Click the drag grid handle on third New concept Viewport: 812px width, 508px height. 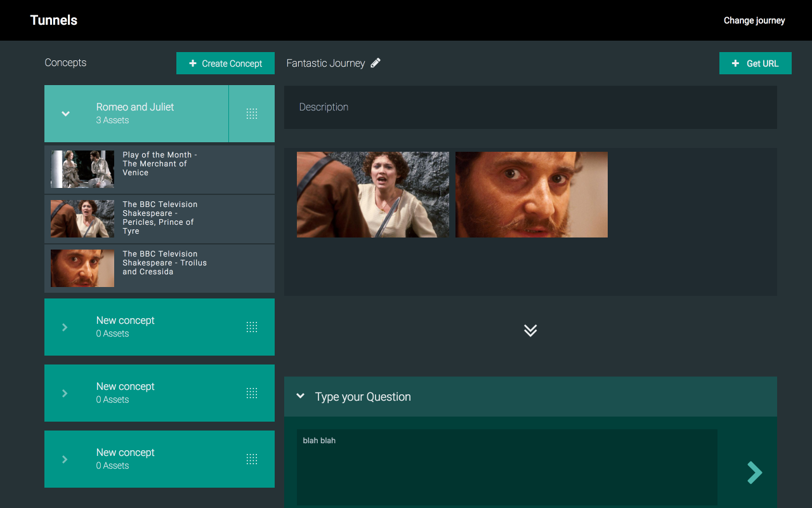[252, 459]
